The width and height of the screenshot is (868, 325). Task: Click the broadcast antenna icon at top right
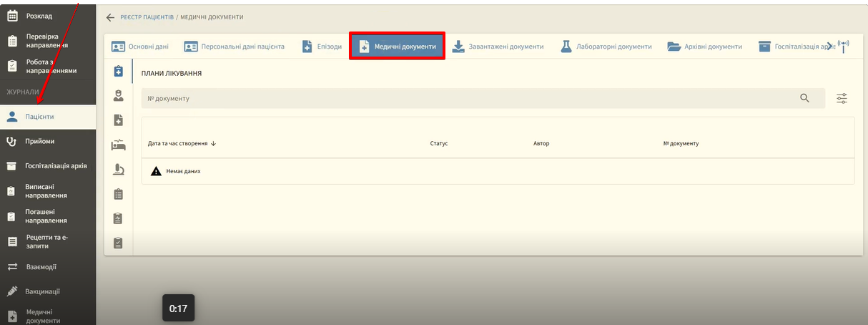(843, 47)
